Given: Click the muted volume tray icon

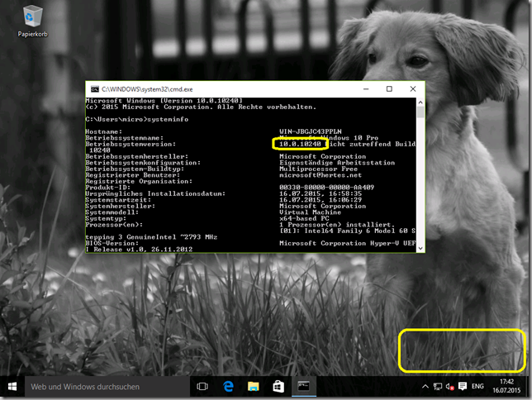Looking at the screenshot, I should tap(449, 387).
